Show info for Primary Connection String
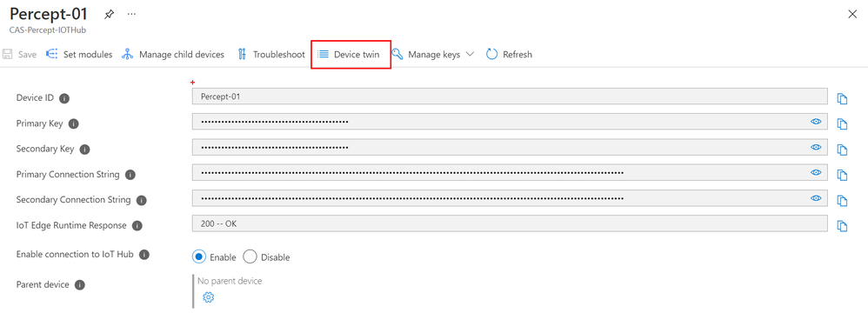The height and width of the screenshot is (313, 868). (x=130, y=175)
